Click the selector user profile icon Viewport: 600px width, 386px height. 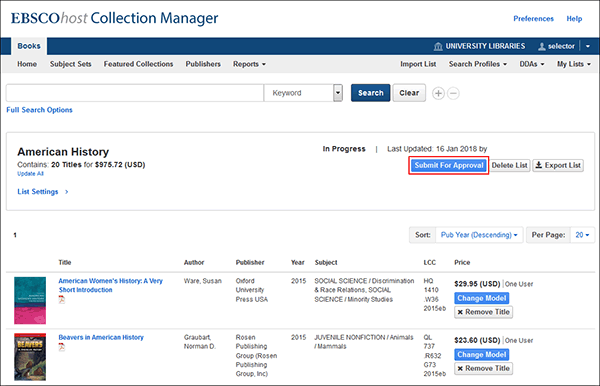point(541,46)
